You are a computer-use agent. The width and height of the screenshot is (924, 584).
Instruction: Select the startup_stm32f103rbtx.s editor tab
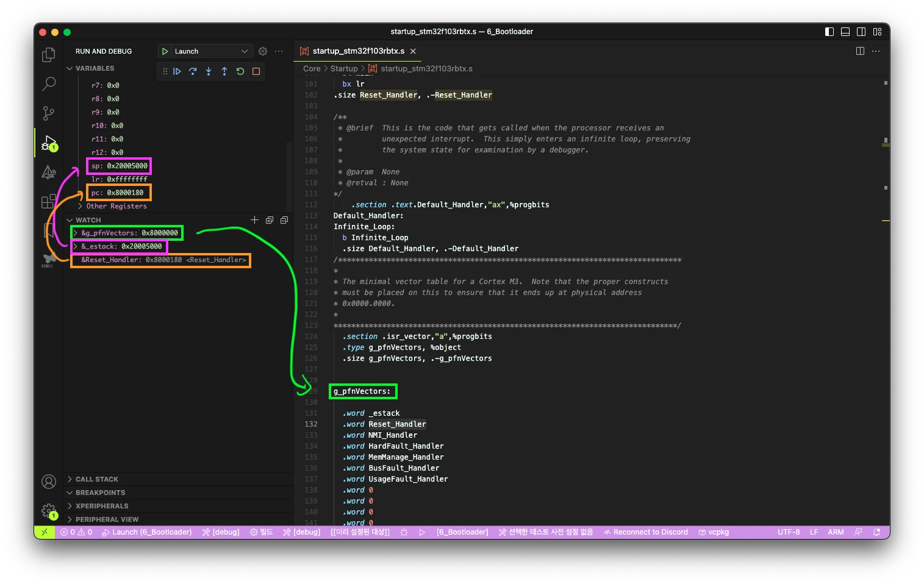[x=358, y=51]
